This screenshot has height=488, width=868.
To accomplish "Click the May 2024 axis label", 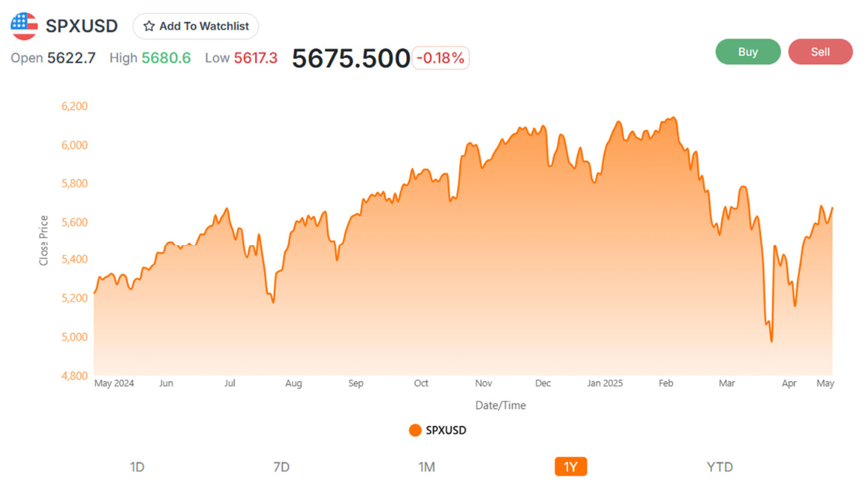I will pos(114,383).
